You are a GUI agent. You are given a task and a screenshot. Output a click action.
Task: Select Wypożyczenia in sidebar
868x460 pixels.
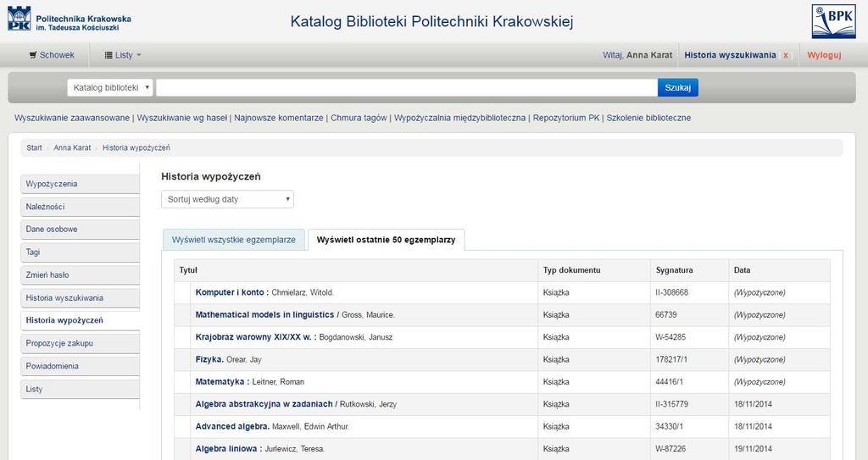point(80,184)
